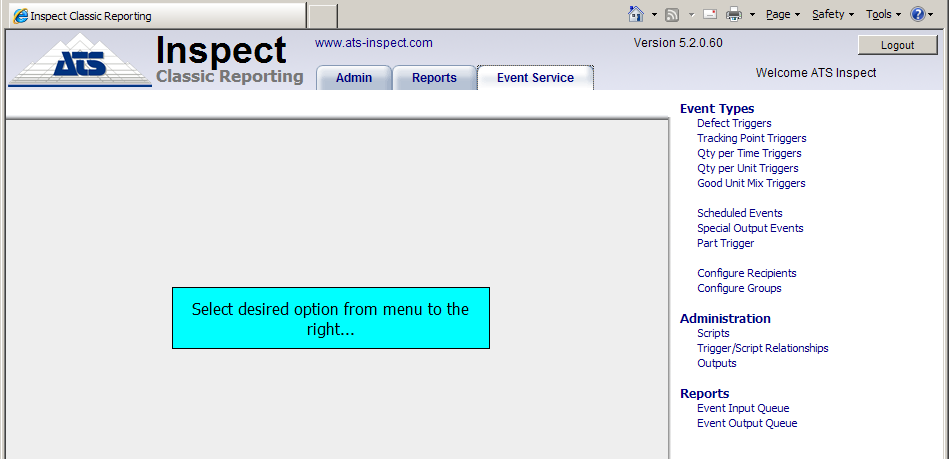Open the Print dropdown arrow
Image resolution: width=949 pixels, height=459 pixels.
(x=752, y=15)
